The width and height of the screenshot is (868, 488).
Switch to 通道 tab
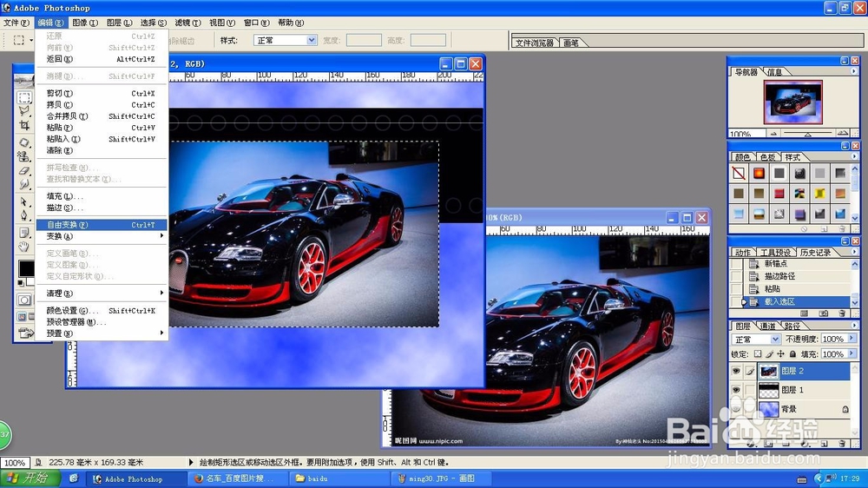click(x=767, y=326)
